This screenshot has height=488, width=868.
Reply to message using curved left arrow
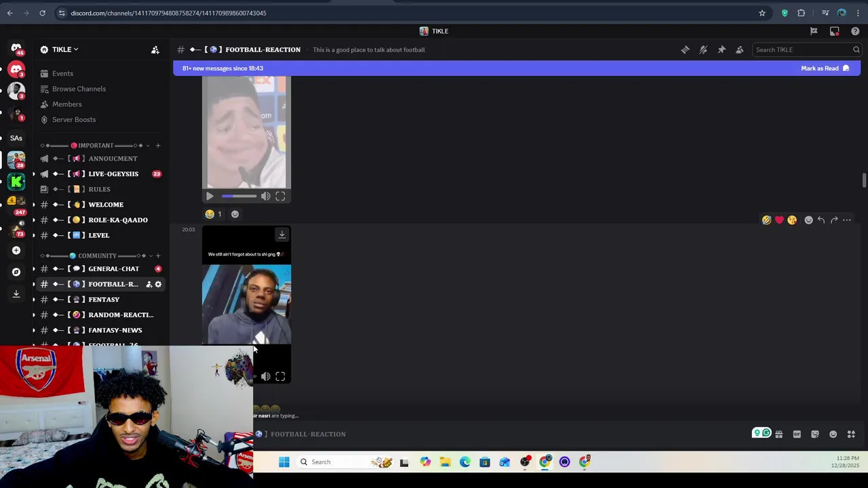coord(821,220)
